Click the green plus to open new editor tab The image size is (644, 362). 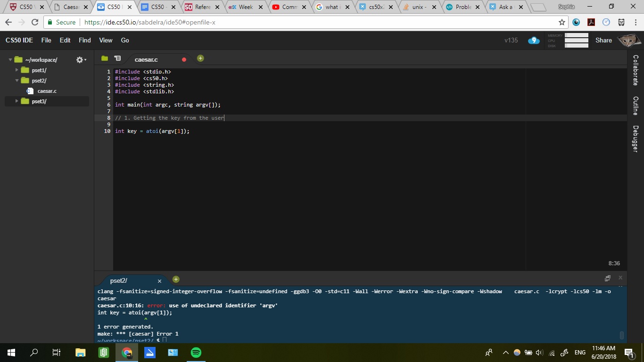tap(200, 58)
